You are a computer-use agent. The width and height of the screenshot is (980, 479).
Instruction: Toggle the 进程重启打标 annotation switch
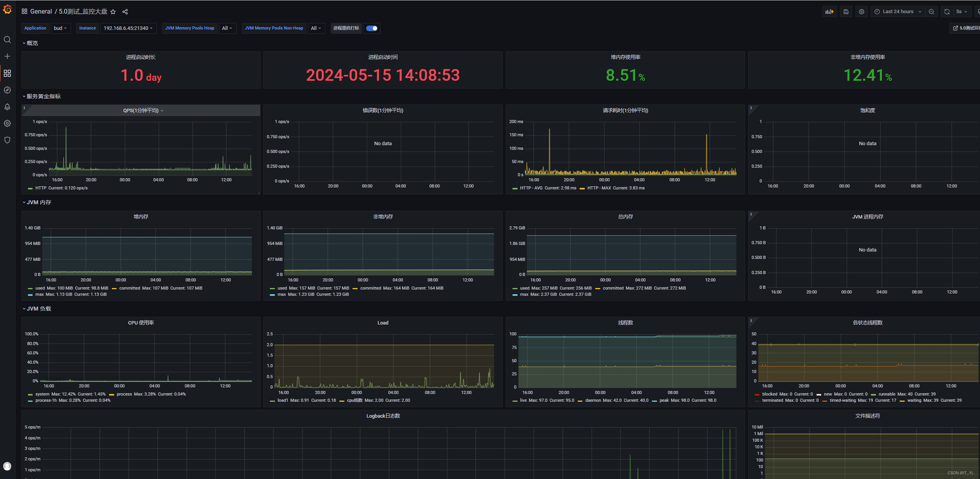pyautogui.click(x=372, y=28)
